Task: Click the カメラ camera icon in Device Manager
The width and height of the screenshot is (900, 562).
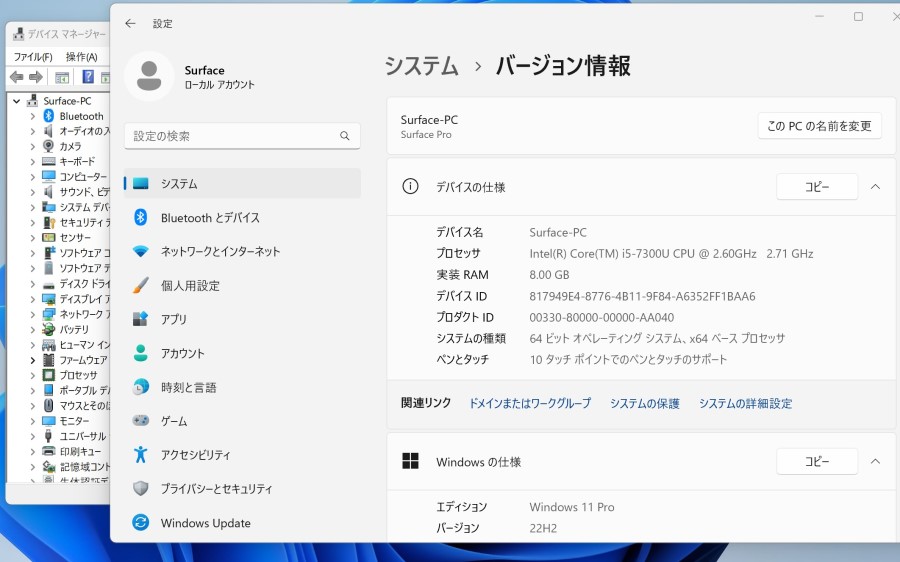Action: pyautogui.click(x=49, y=146)
